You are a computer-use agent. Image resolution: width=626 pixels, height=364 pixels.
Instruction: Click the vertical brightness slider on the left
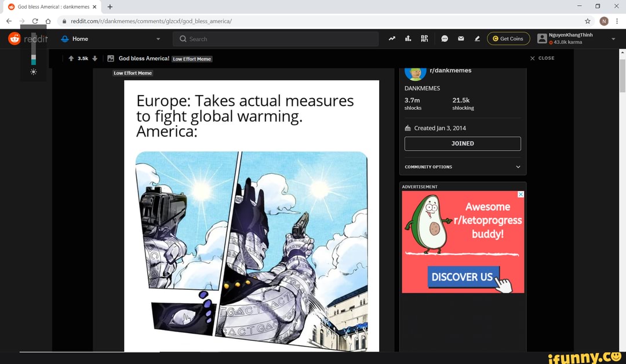pos(34,49)
